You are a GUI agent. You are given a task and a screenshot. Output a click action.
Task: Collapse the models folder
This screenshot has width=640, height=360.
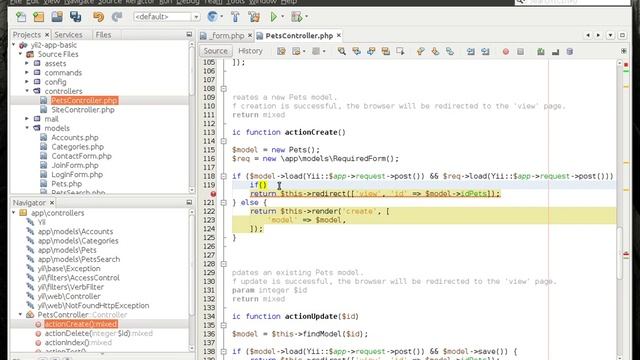[27, 128]
